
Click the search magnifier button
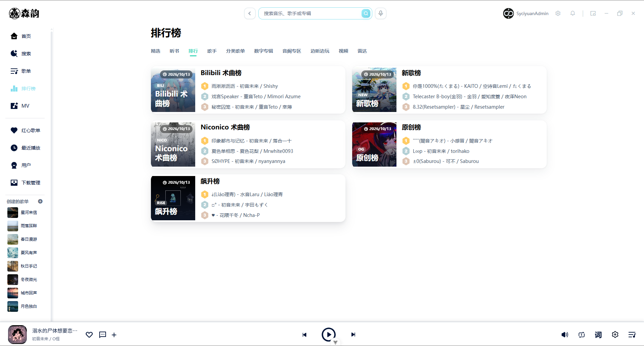point(366,13)
